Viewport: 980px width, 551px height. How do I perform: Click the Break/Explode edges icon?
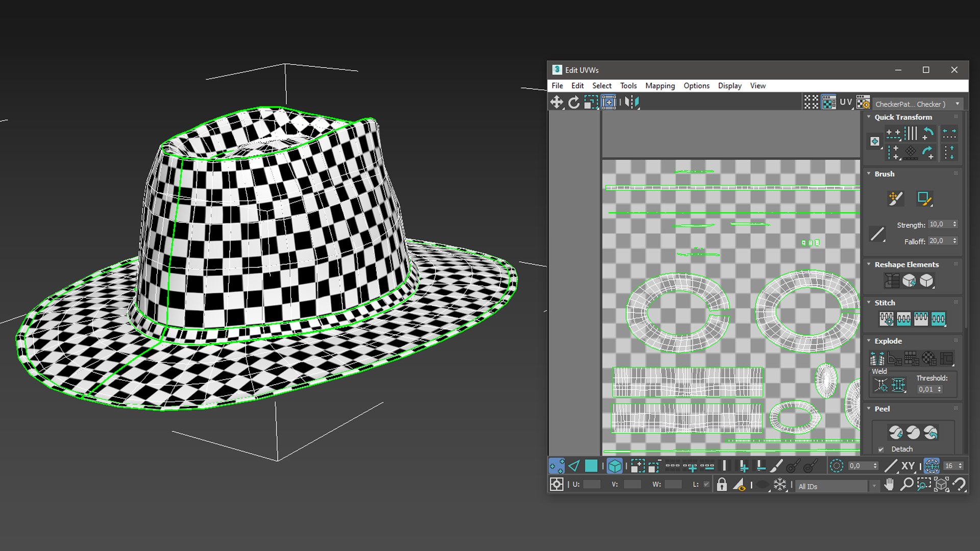pos(877,359)
